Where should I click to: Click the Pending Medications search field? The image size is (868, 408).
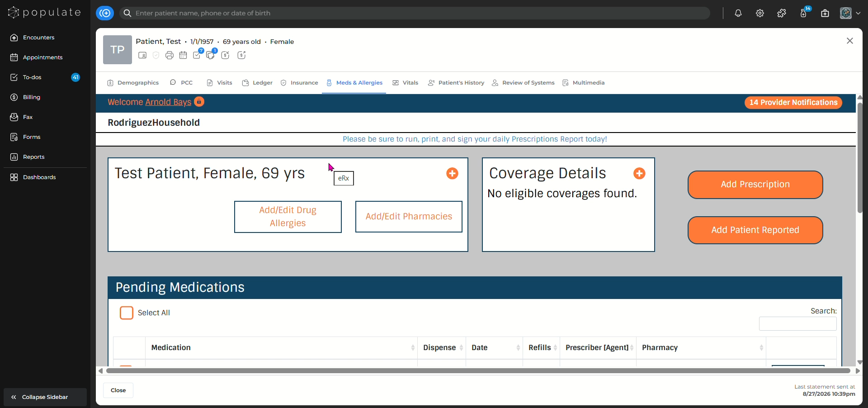click(797, 324)
